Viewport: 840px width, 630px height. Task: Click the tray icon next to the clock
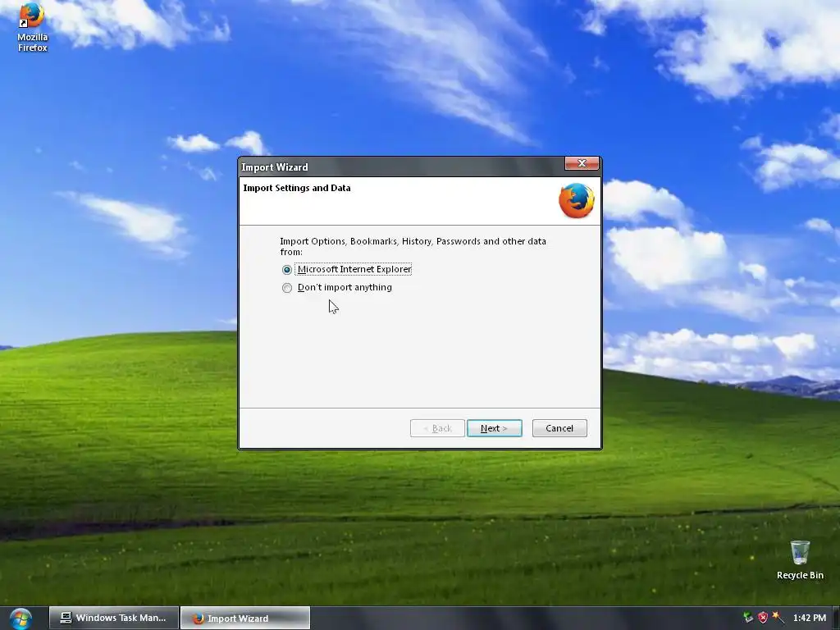[x=778, y=618]
